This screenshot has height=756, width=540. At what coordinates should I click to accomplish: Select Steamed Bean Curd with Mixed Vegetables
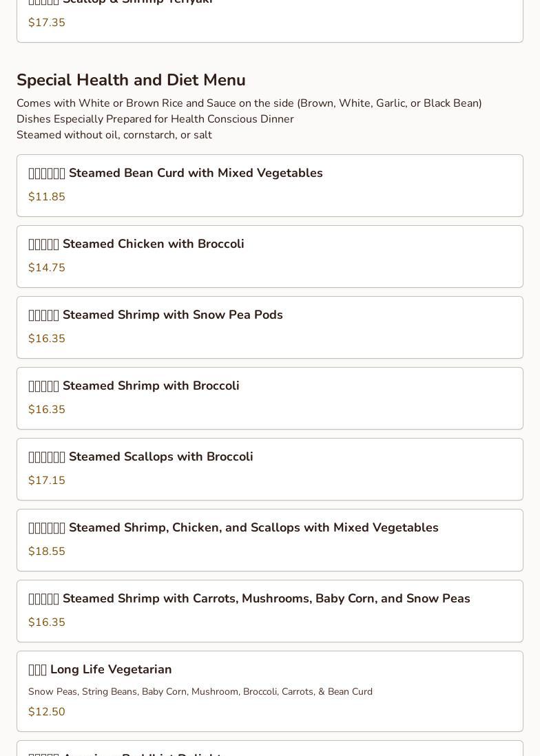pos(270,186)
